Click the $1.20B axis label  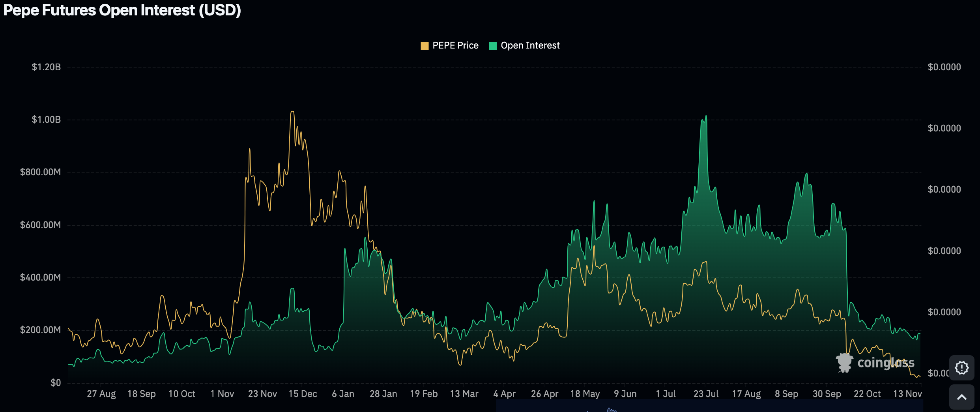click(x=46, y=67)
